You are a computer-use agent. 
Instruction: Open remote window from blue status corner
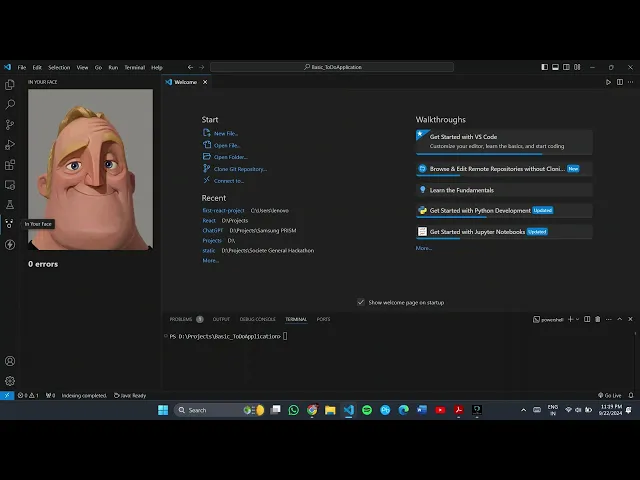click(x=7, y=395)
